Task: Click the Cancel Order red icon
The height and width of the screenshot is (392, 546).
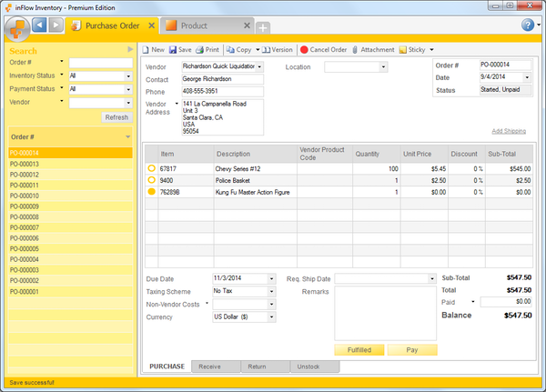Action: point(304,49)
